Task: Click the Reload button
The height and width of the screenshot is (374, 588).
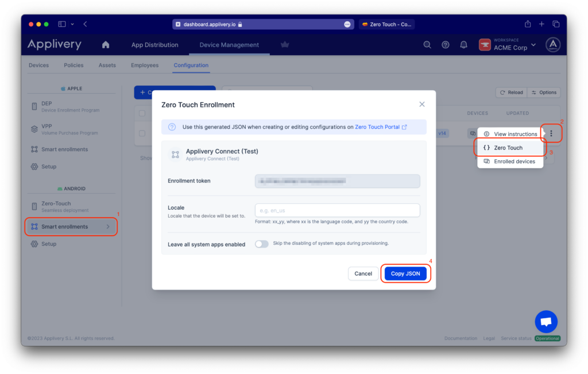Action: click(512, 92)
